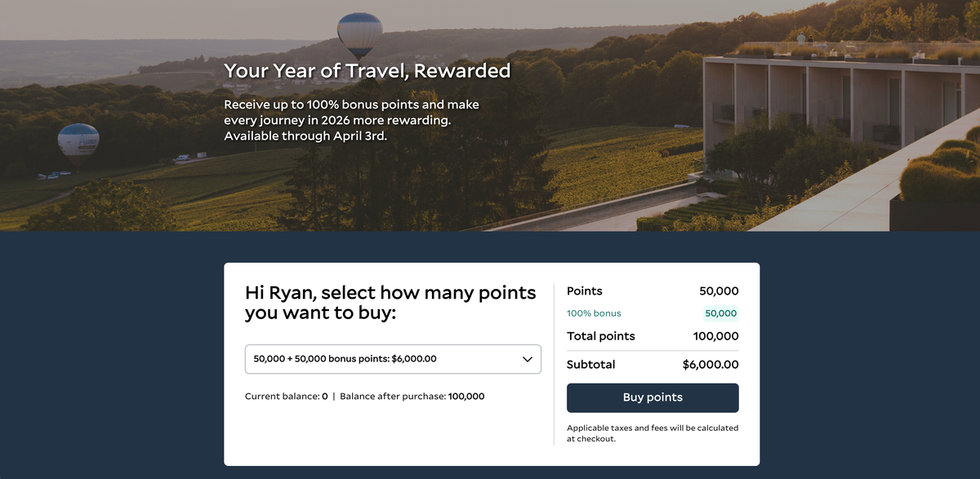The width and height of the screenshot is (980, 479).
Task: Select the 50,000 + 50,000 bonus points option
Action: (x=343, y=359)
